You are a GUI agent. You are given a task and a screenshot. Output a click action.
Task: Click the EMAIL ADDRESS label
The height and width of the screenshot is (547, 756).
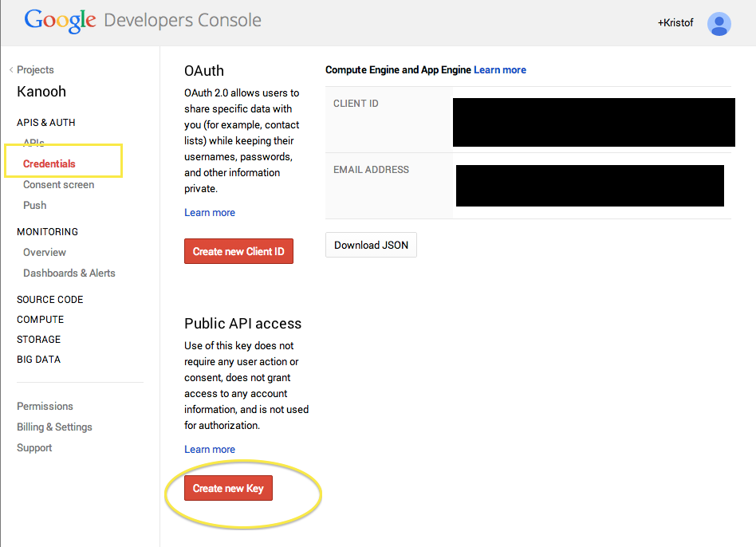coord(372,170)
